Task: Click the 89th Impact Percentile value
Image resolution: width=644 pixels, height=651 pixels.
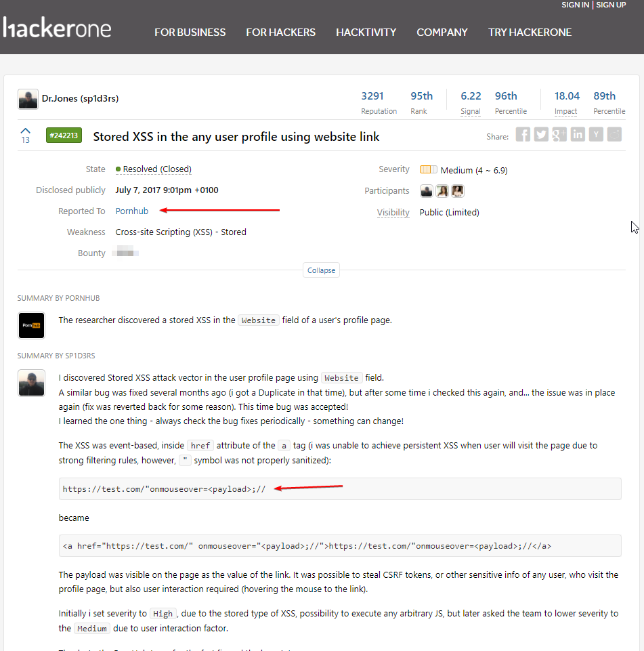Action: click(604, 96)
